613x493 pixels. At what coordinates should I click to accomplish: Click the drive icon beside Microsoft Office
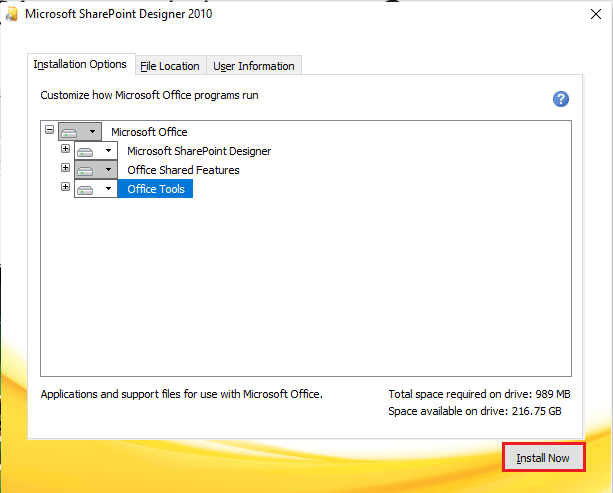pos(69,132)
